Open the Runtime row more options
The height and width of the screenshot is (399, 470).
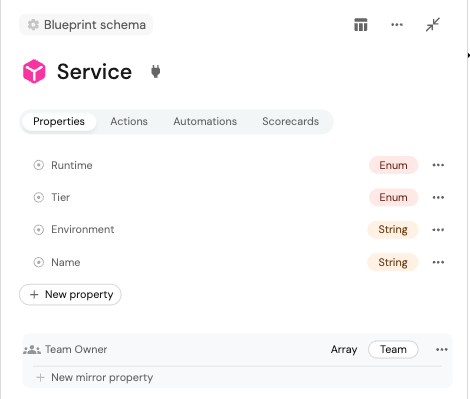438,165
